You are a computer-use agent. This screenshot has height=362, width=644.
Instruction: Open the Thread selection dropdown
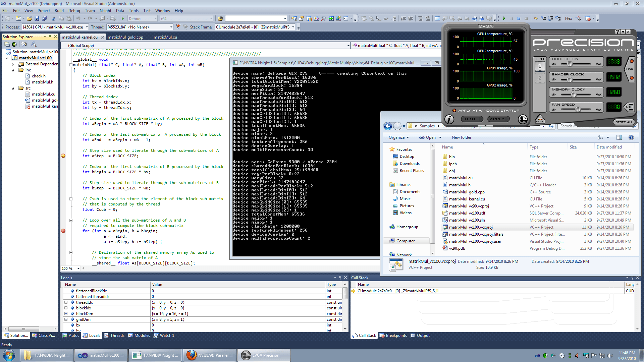point(171,27)
